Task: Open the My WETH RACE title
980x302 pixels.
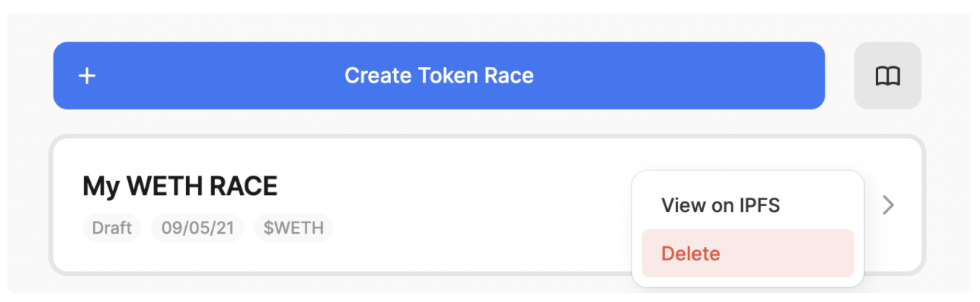Action: pyautogui.click(x=179, y=186)
